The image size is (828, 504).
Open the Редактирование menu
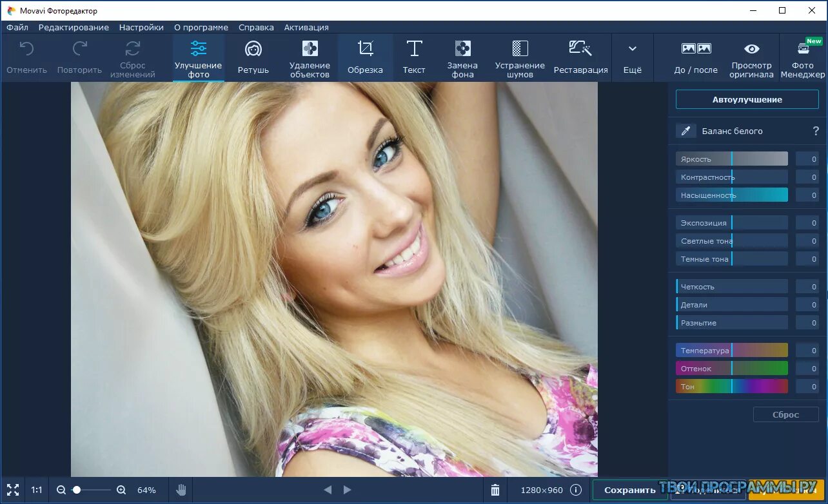coord(74,27)
